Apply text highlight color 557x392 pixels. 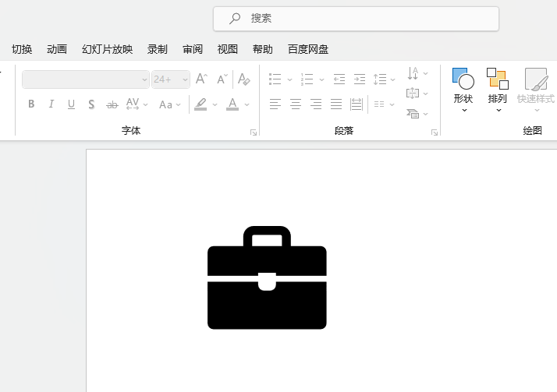pos(200,104)
